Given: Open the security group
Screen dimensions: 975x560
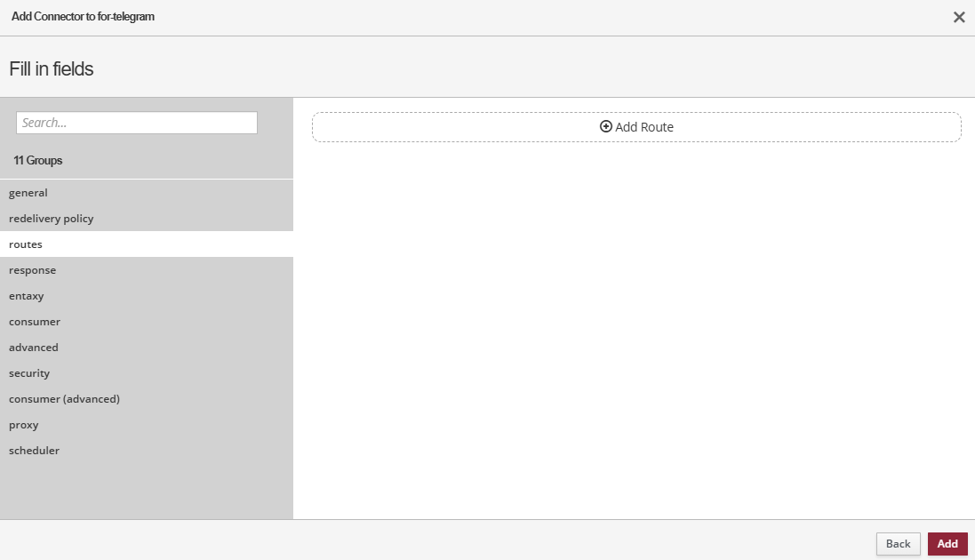Looking at the screenshot, I should pos(29,373).
